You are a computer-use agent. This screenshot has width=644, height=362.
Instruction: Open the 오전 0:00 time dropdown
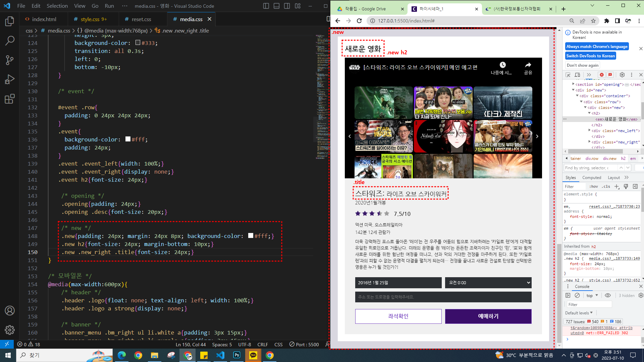(488, 283)
